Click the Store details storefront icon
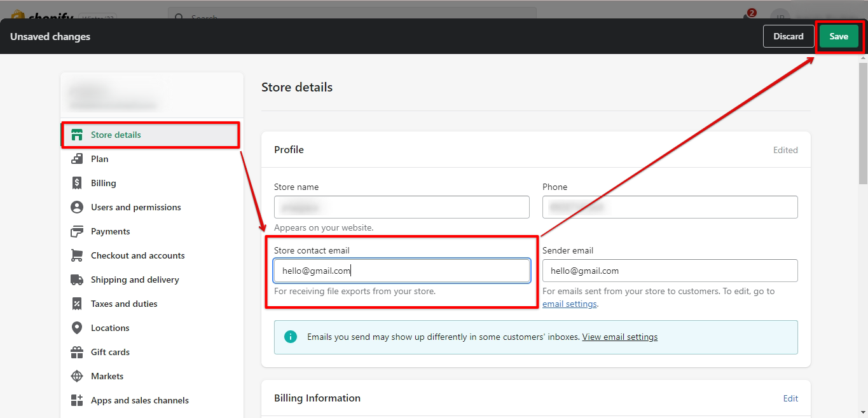Image resolution: width=868 pixels, height=418 pixels. 77,135
